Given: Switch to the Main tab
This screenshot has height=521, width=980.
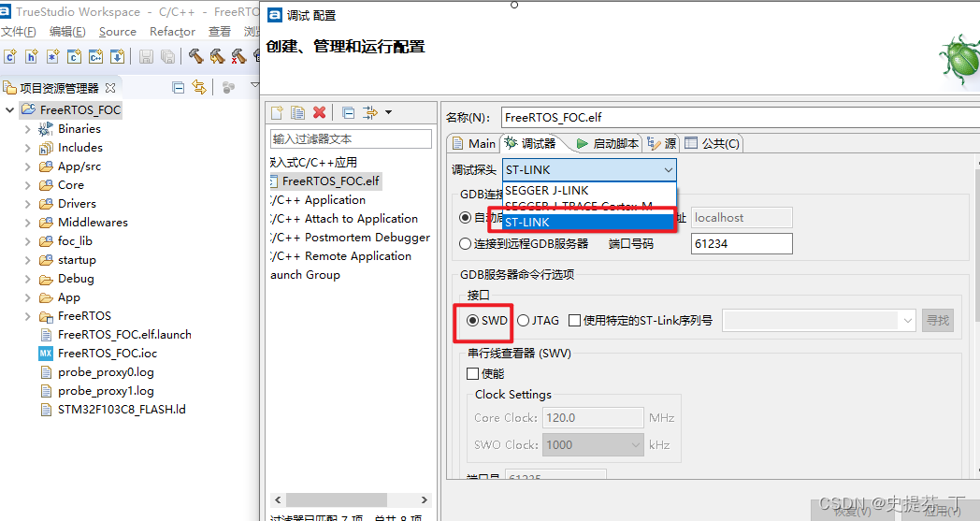Looking at the screenshot, I should click(473, 144).
